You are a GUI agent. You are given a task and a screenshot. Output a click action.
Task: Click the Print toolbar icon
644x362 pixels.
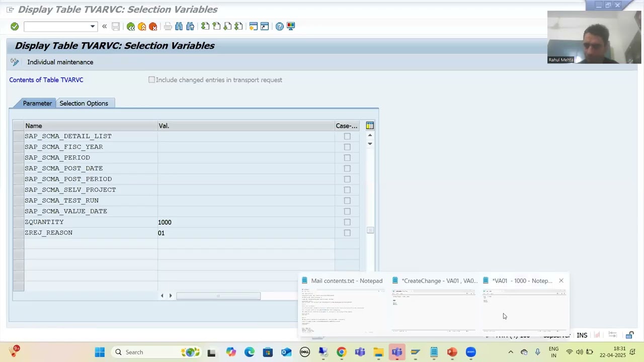pos(168,26)
